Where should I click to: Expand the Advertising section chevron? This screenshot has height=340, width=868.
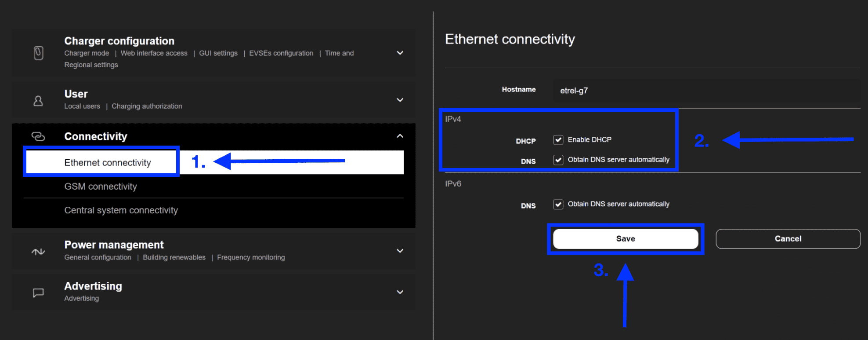400,292
